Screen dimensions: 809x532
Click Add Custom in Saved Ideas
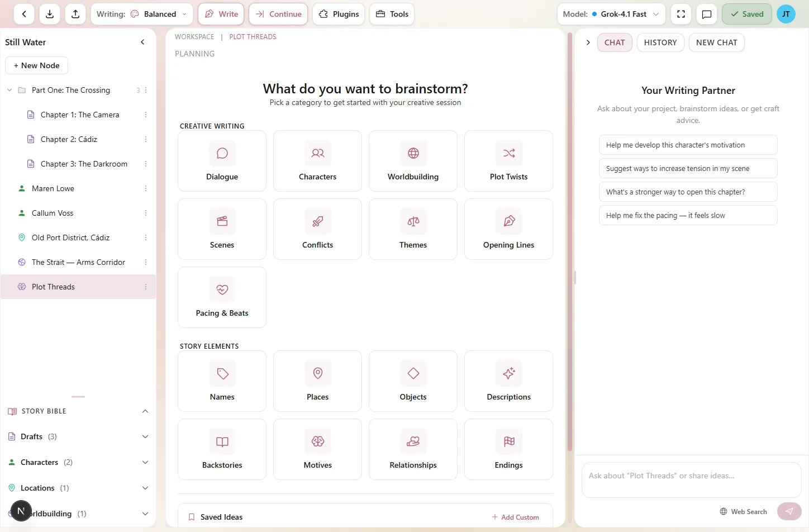pos(515,517)
